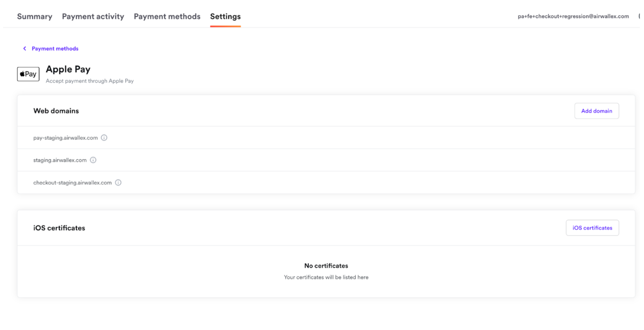
Task: Follow the Payment methods back link
Action: pos(55,48)
